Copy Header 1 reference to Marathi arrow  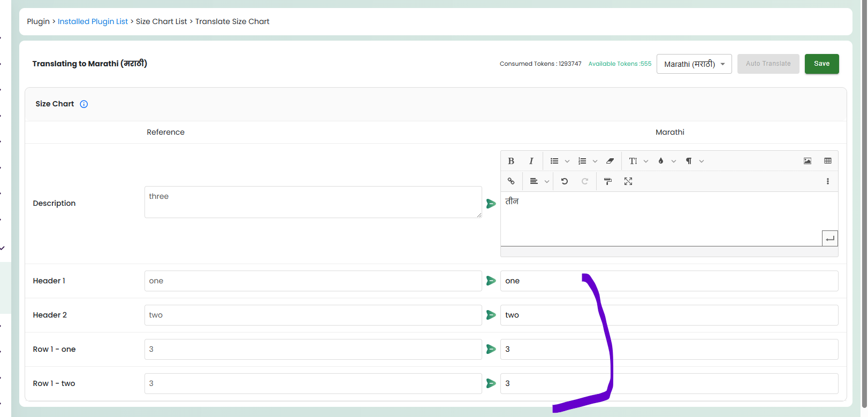pos(491,281)
